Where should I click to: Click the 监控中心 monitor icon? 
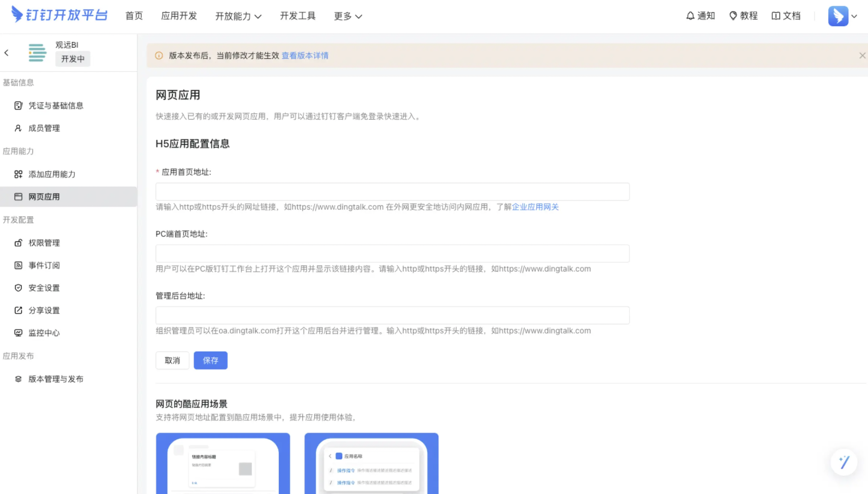[x=18, y=332]
